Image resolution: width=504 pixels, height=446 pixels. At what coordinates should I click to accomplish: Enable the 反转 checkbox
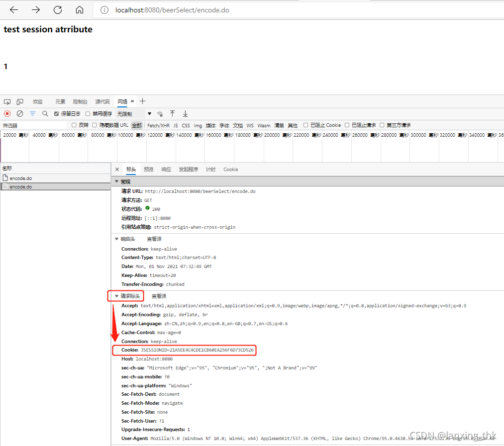click(74, 125)
